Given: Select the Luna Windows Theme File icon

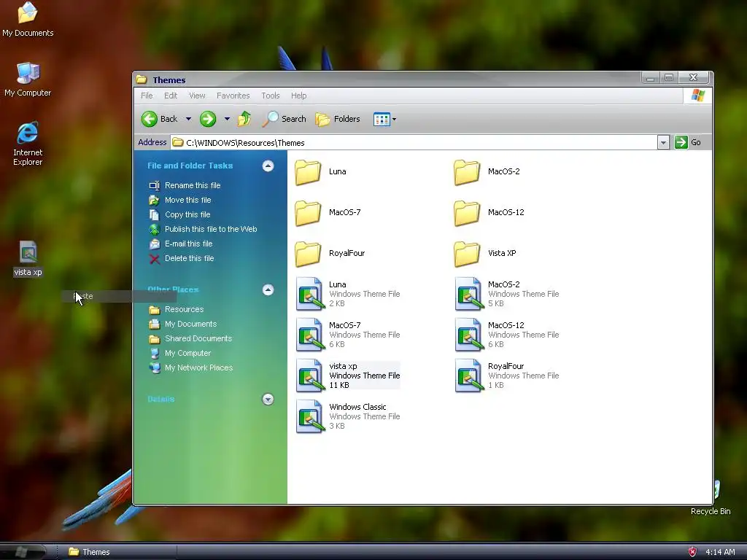Looking at the screenshot, I should 310,295.
